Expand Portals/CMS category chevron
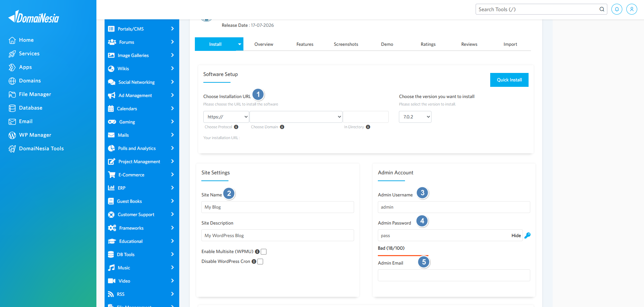 tap(172, 29)
